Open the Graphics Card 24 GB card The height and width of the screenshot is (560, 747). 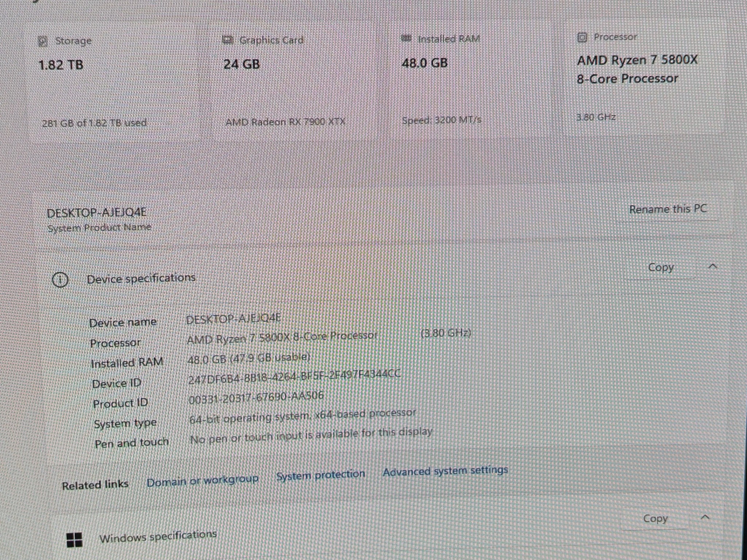pyautogui.click(x=295, y=81)
